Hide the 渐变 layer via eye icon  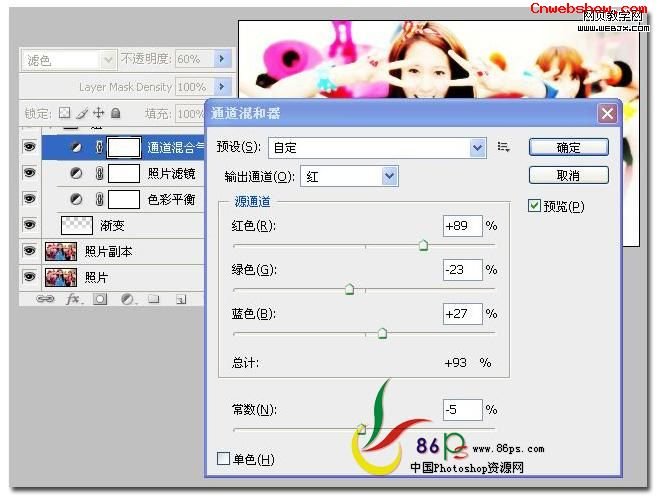29,225
